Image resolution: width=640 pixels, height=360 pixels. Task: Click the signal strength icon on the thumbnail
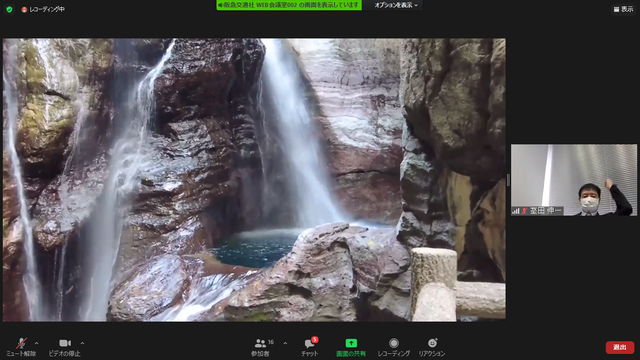(516, 211)
